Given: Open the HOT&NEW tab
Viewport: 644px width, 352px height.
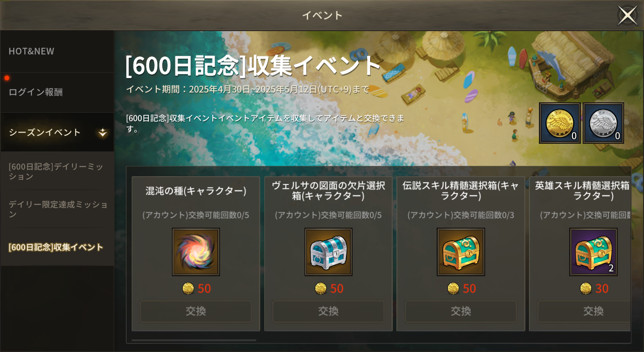Looking at the screenshot, I should [x=57, y=51].
